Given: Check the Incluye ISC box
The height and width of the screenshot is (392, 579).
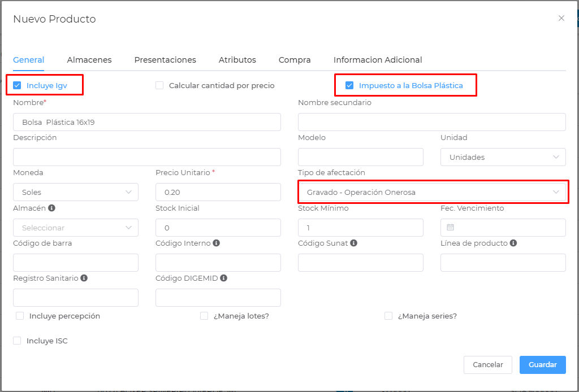Looking at the screenshot, I should point(17,341).
